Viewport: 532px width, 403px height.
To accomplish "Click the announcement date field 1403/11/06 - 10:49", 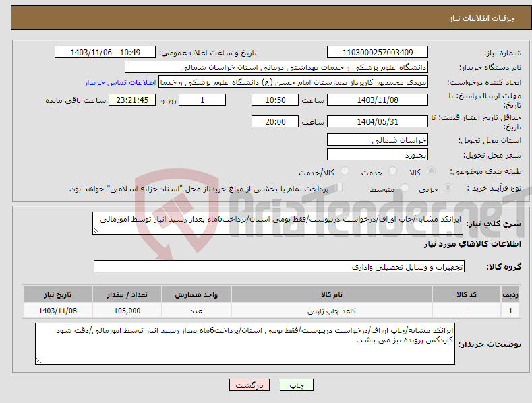I will coord(105,53).
